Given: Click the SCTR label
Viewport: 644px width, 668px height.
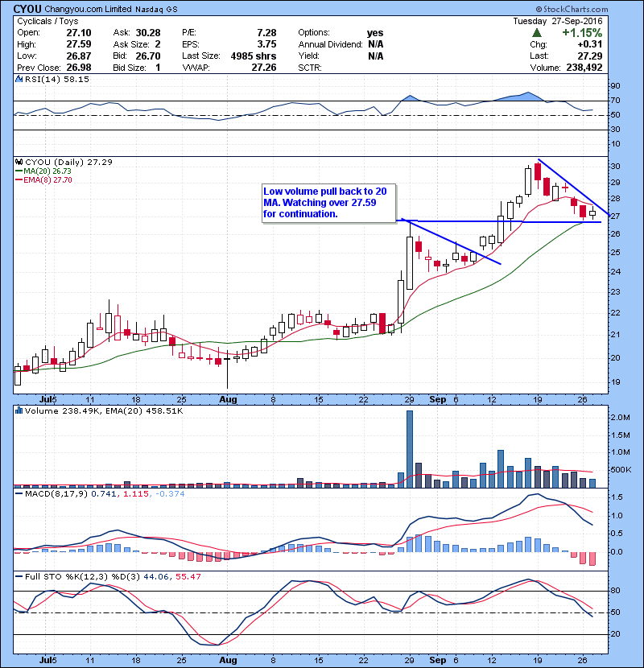Looking at the screenshot, I should click(310, 68).
